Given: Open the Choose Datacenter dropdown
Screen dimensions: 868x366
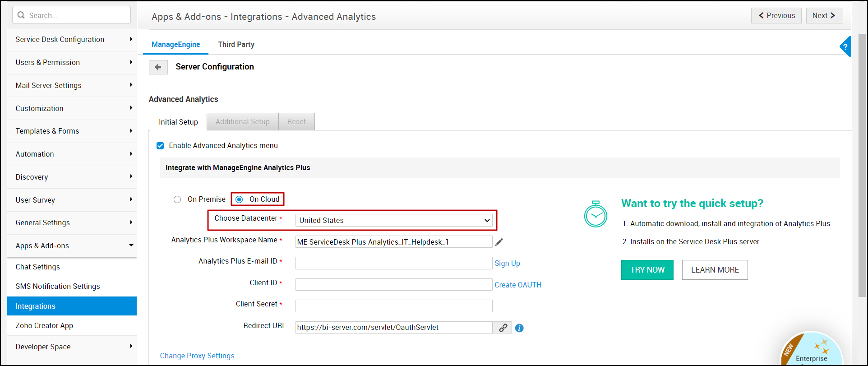Looking at the screenshot, I should pyautogui.click(x=393, y=220).
